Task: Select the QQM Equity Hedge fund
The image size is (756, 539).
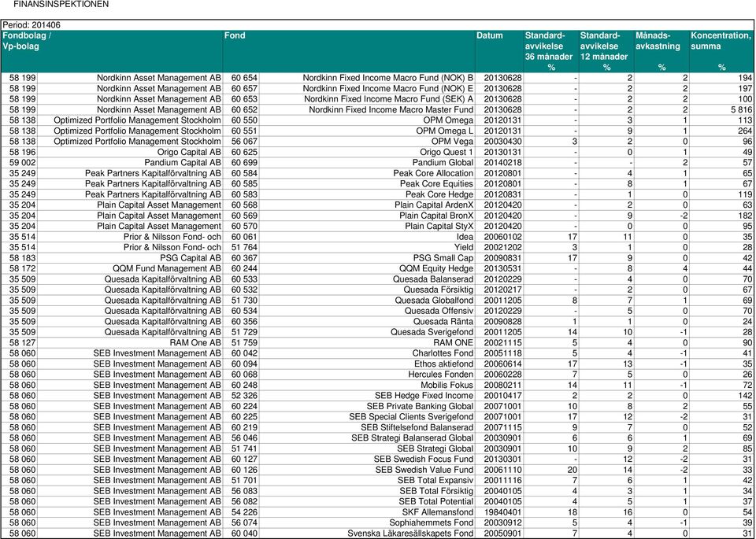Action: [x=436, y=269]
